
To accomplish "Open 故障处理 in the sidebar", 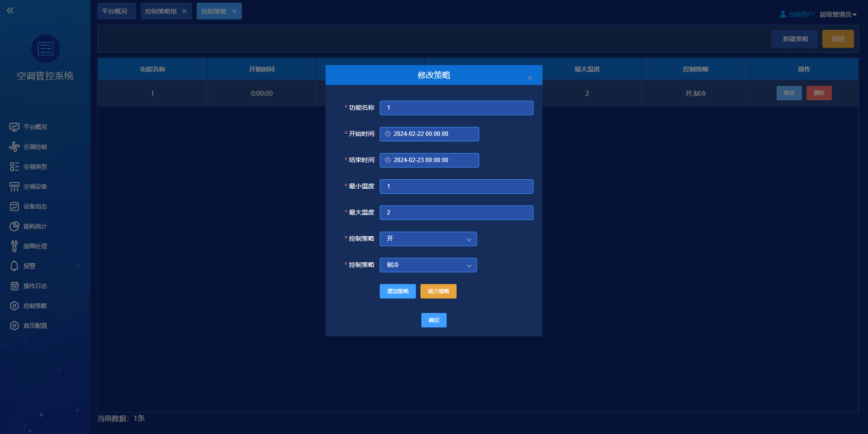I will pos(35,246).
